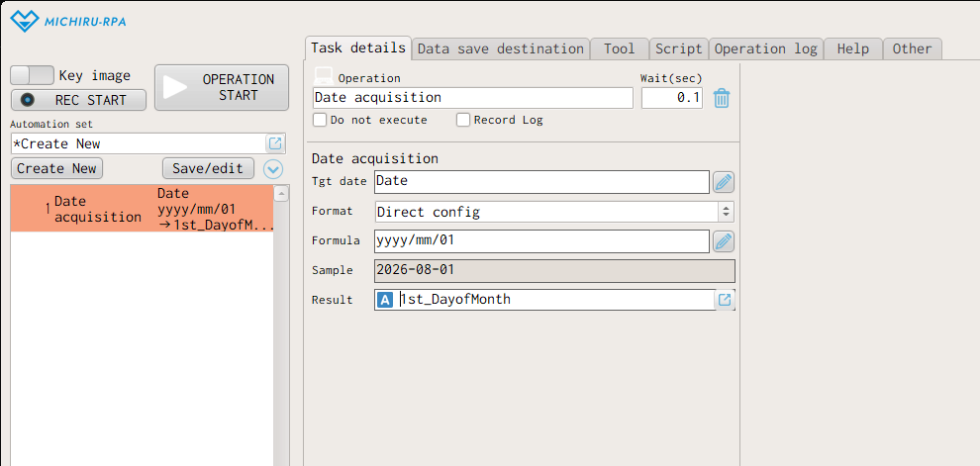Click the trash delete operation icon
980x466 pixels.
click(722, 98)
